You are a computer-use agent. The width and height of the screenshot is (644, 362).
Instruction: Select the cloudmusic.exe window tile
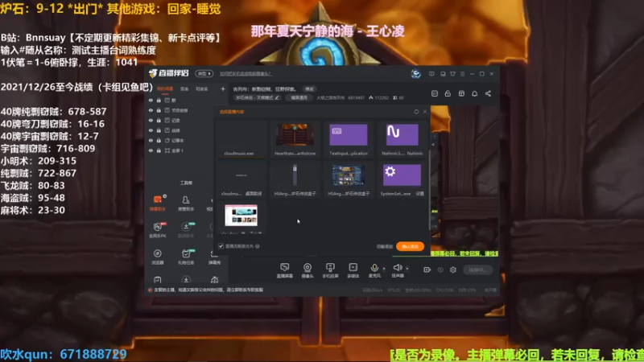pyautogui.click(x=241, y=139)
